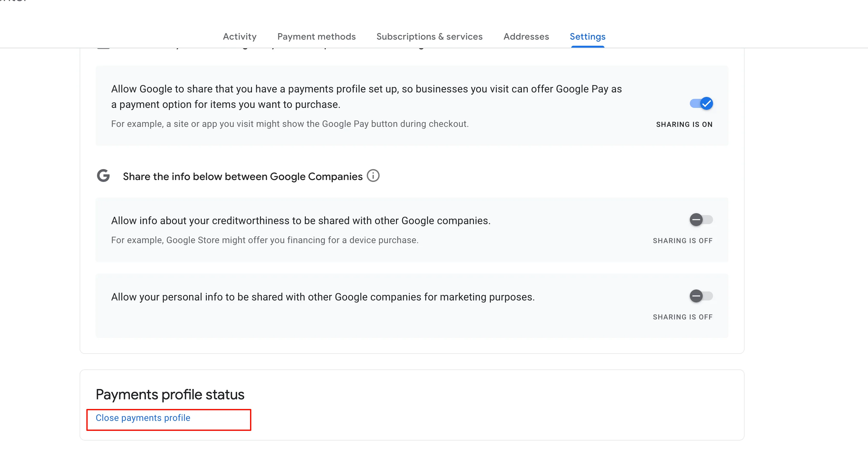
Task: Switch to Payment methods tab
Action: 316,36
